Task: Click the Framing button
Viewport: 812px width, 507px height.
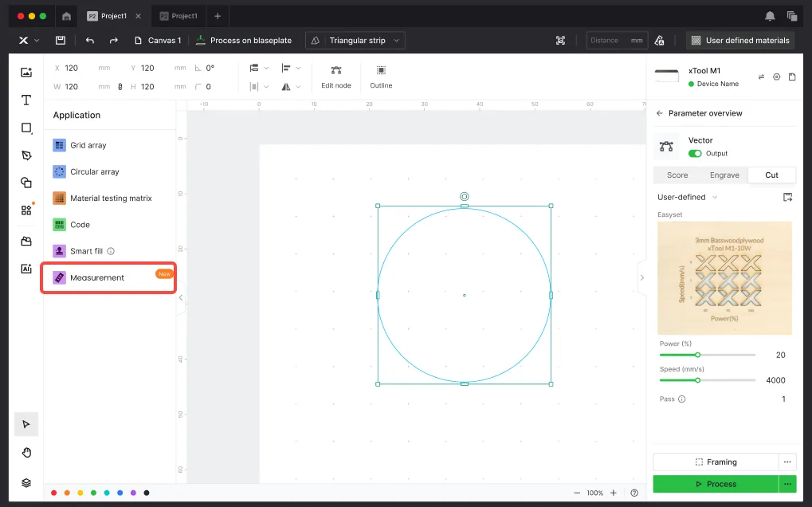Action: tap(716, 462)
